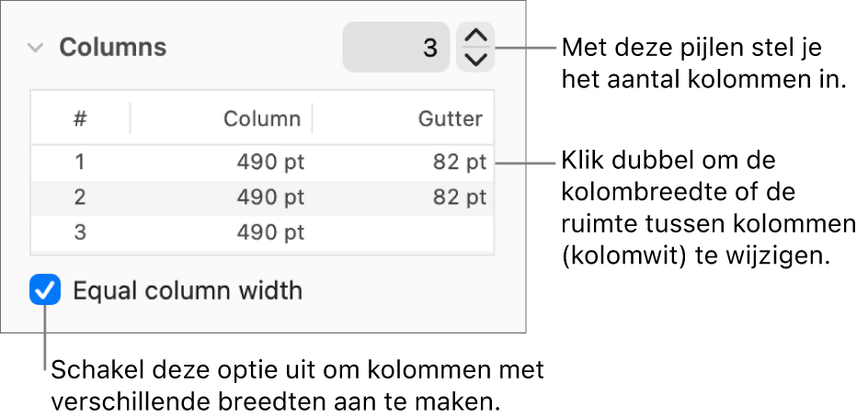Click the Columns section title

point(113,48)
